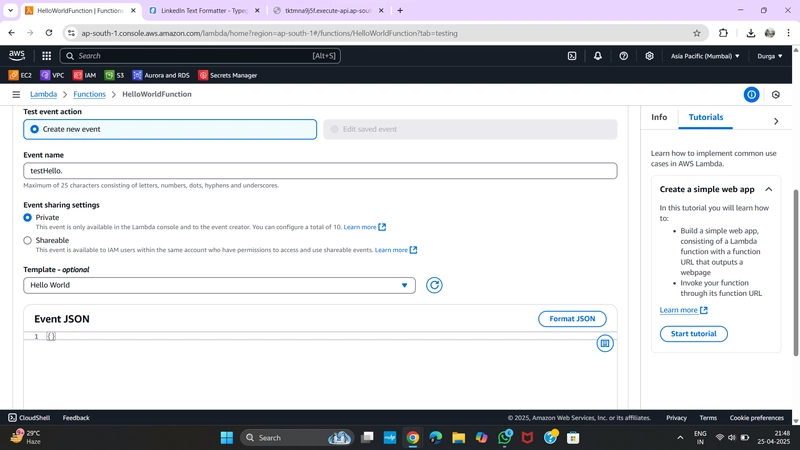Open the Hello World template dropdown
The width and height of the screenshot is (800, 450).
click(x=219, y=285)
